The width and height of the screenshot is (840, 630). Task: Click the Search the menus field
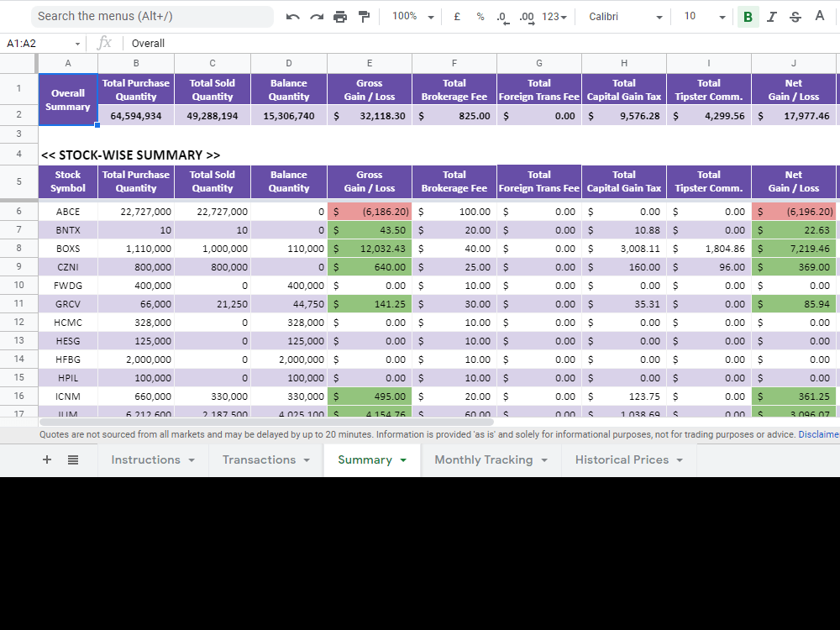pyautogui.click(x=151, y=16)
